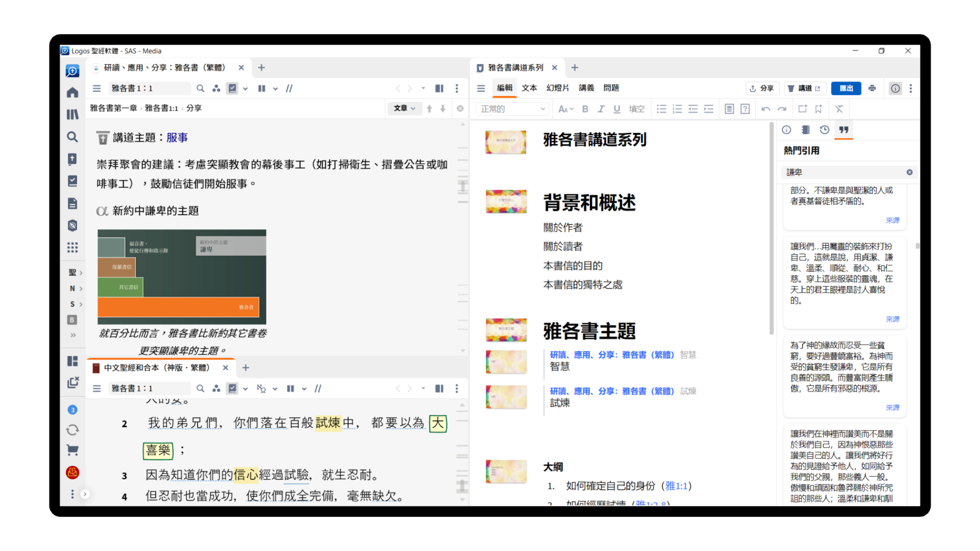This screenshot has width=980, height=551.
Task: Expand visual filter dropdown arrow in top-left panel
Action: point(245,89)
